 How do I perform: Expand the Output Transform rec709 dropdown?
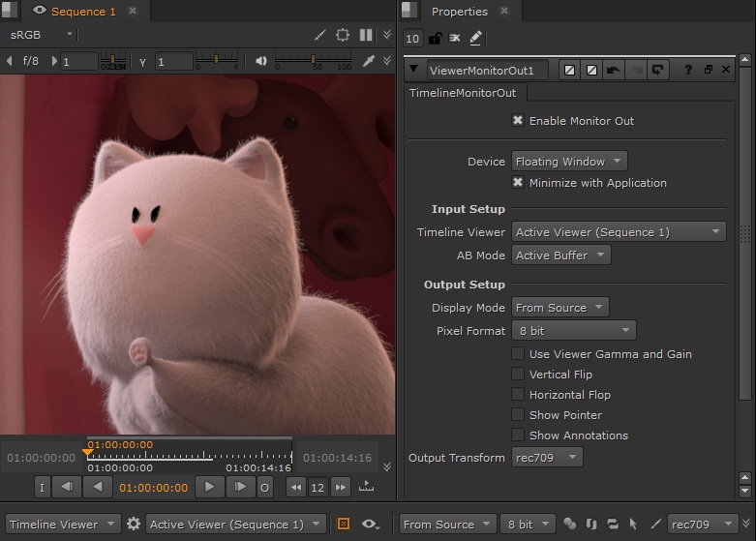coord(547,458)
